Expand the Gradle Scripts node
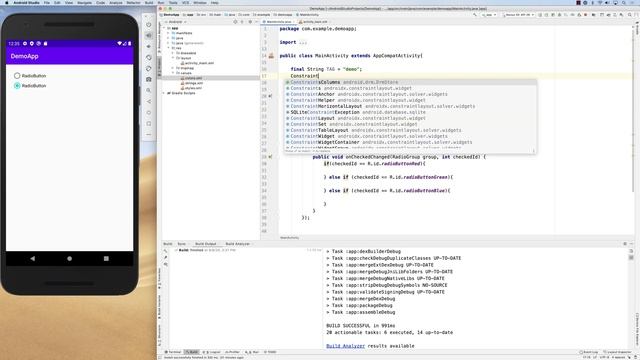Viewport: 640px width, 360px height. click(164, 93)
